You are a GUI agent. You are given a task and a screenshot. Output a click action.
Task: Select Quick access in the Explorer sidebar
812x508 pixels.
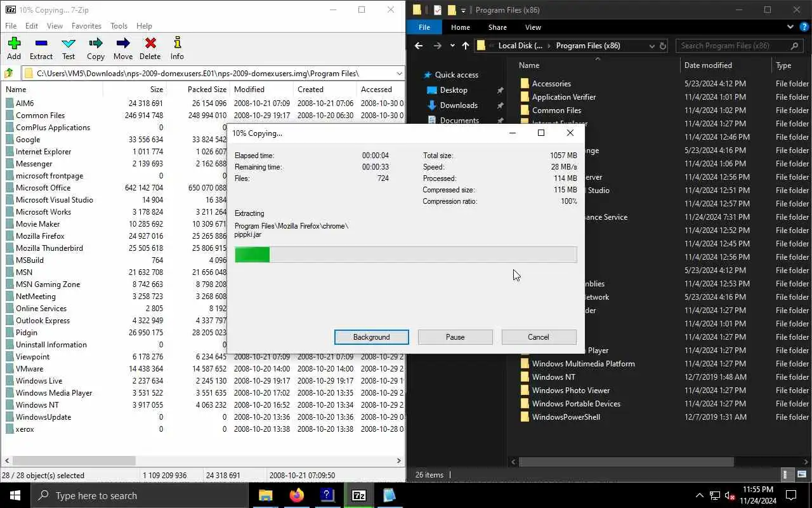click(450, 75)
